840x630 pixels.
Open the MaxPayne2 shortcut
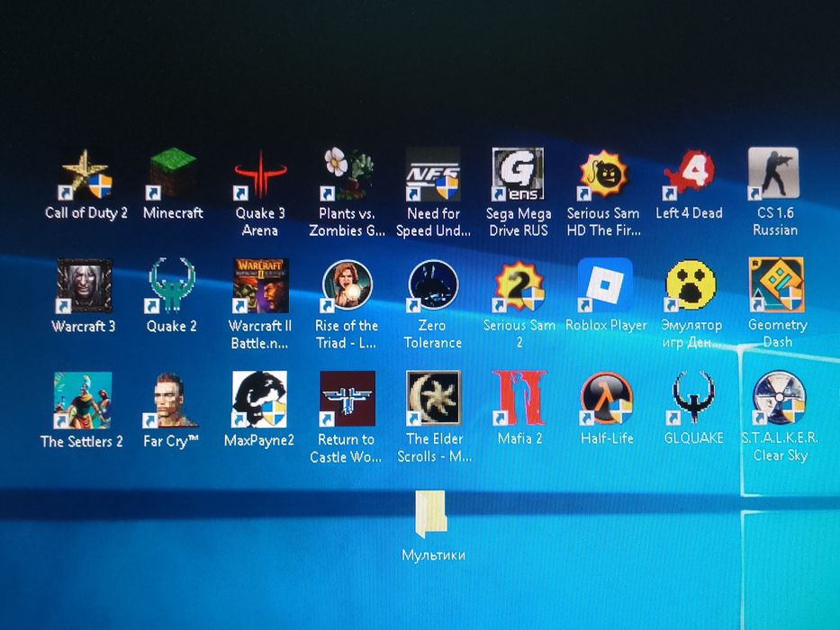pos(259,400)
